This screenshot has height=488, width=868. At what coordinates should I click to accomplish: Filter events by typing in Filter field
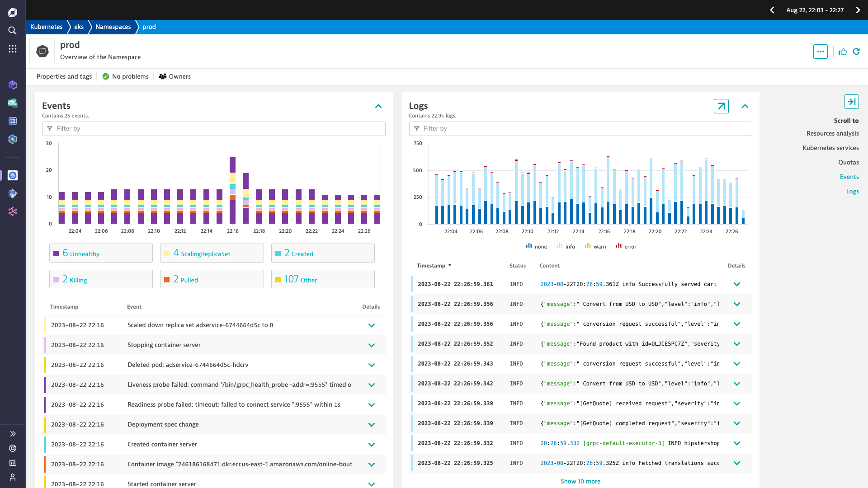213,128
